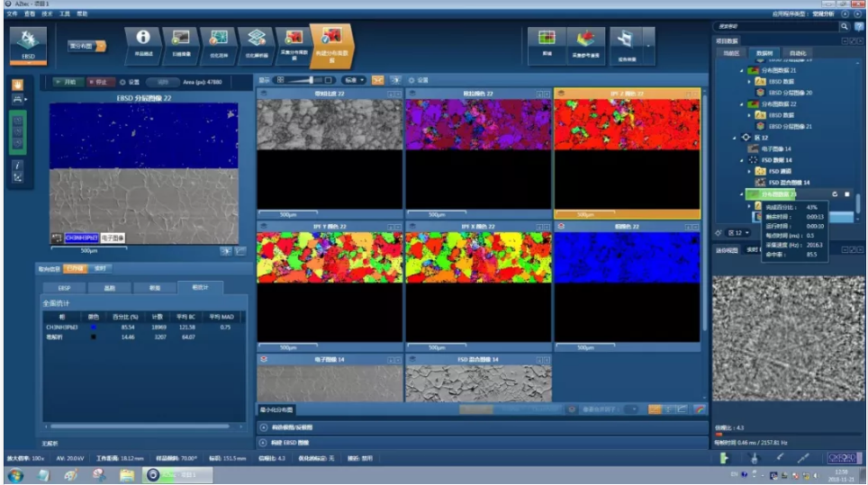The height and width of the screenshot is (485, 868).
Task: Open the site '区 12' dropdown
Action: point(738,233)
